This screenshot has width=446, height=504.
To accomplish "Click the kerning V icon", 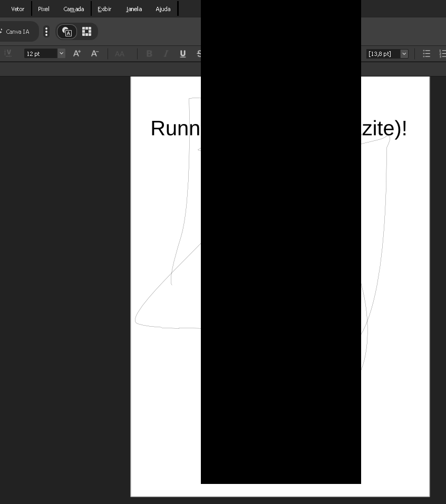I will coord(8,53).
